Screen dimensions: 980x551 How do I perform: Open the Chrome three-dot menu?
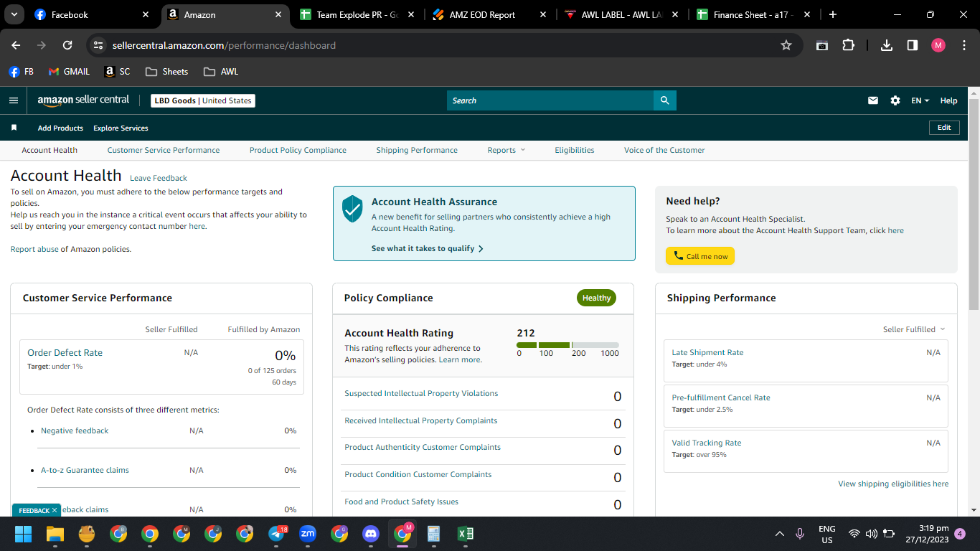[x=964, y=45]
